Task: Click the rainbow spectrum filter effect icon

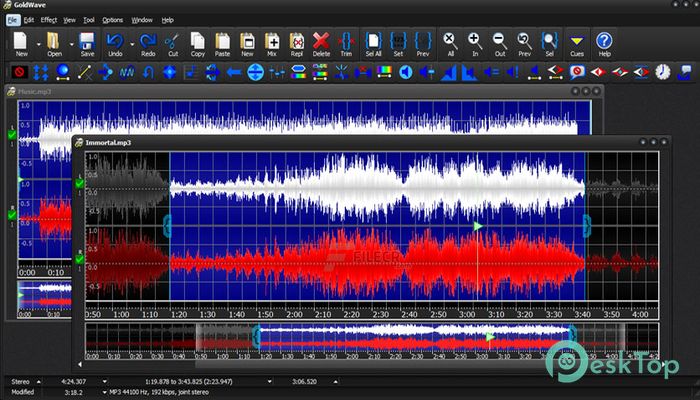Action: point(384,72)
